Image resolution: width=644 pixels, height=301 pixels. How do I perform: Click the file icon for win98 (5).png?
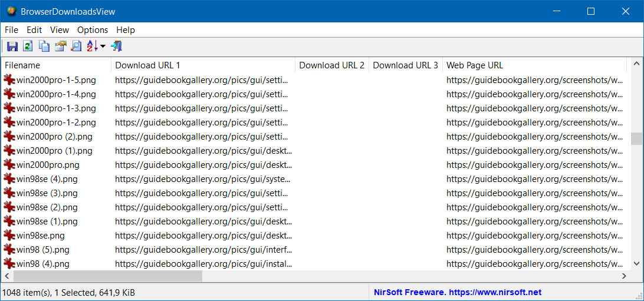tap(9, 249)
